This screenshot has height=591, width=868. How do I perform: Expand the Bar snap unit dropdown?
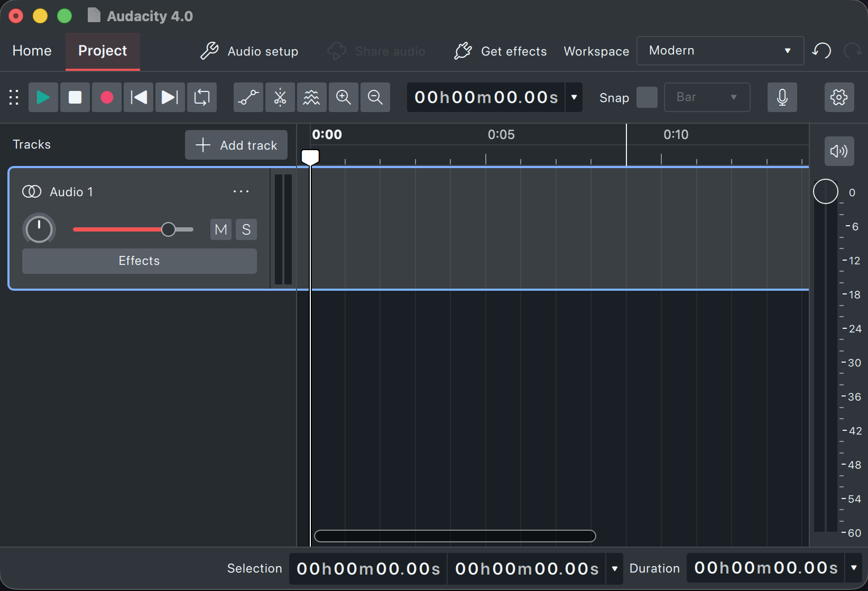tap(707, 97)
